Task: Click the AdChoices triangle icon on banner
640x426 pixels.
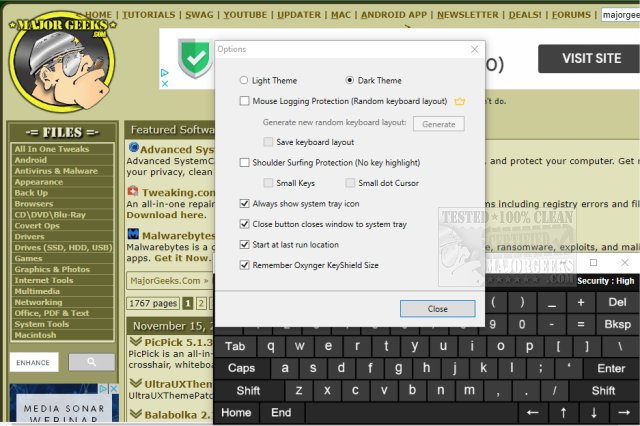Action: [164, 73]
